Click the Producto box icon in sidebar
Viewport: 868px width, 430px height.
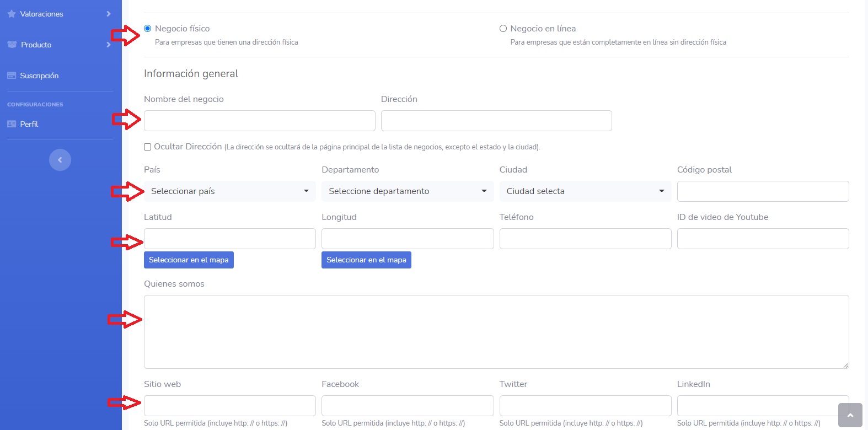point(12,45)
